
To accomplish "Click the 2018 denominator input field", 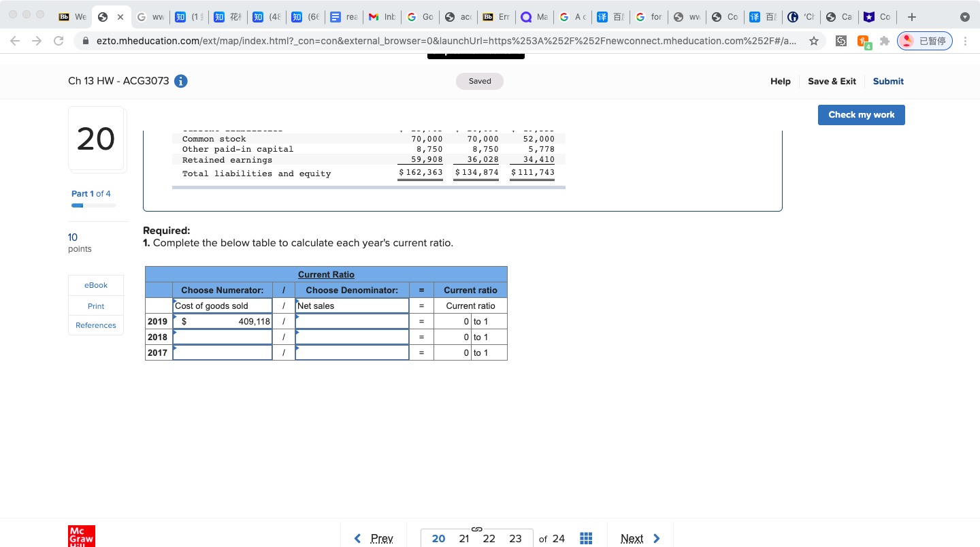I will coord(352,337).
